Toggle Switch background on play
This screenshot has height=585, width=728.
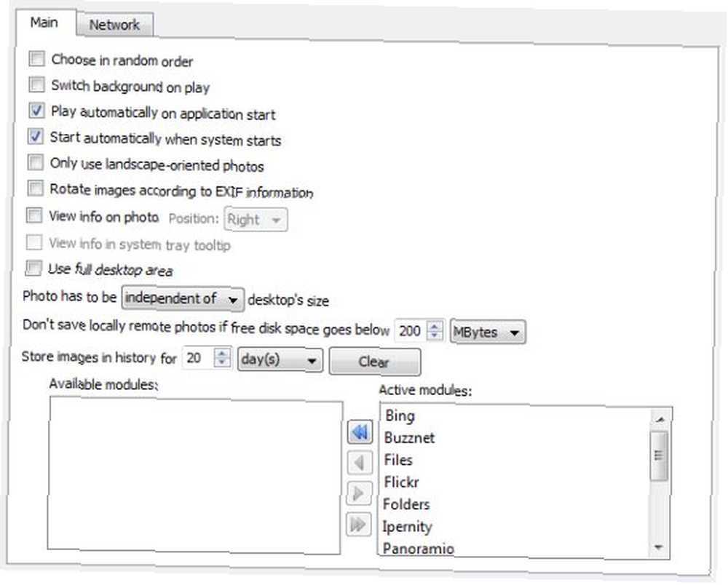click(x=36, y=85)
